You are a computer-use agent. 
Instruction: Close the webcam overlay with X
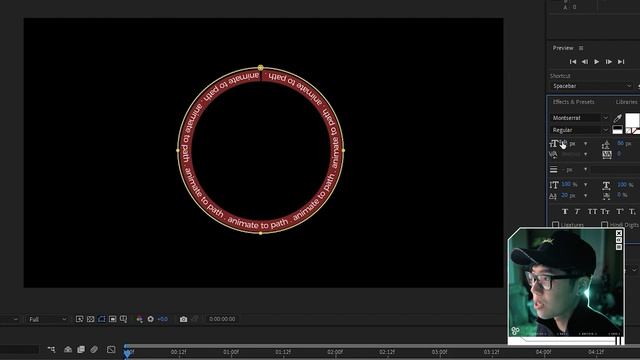pos(619,233)
